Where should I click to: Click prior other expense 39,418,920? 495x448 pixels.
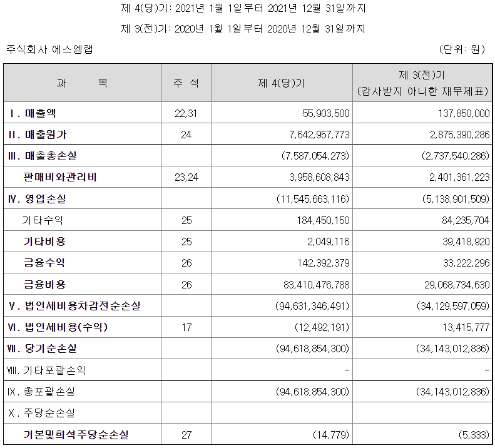pyautogui.click(x=466, y=242)
